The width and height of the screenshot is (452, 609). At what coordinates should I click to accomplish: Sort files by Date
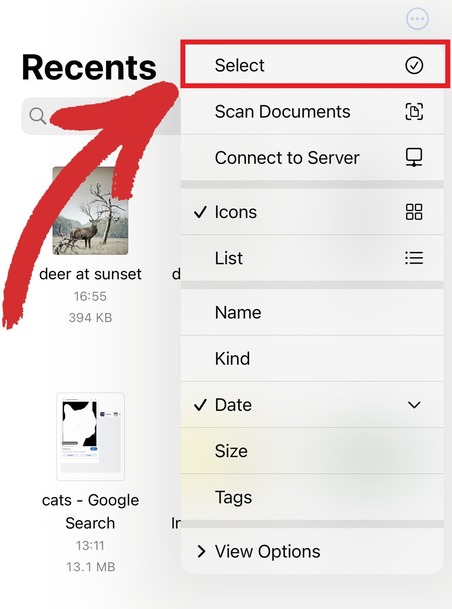tap(312, 405)
